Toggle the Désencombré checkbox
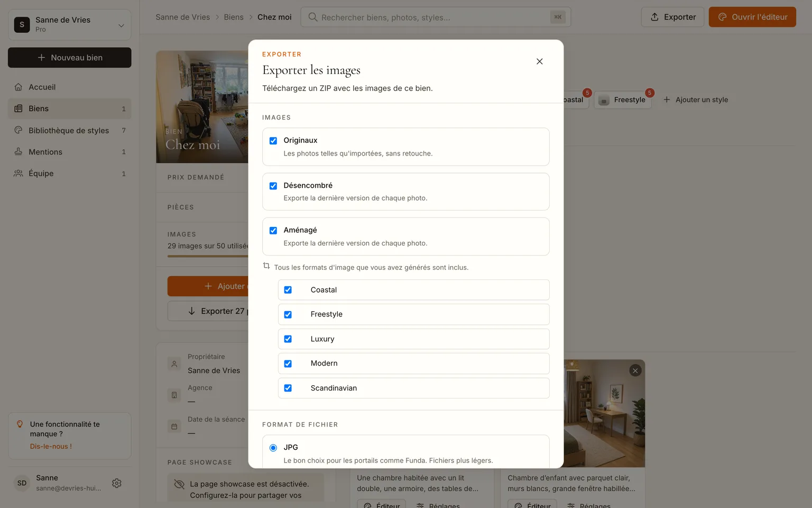Screen dimensions: 812x508 click(x=273, y=186)
